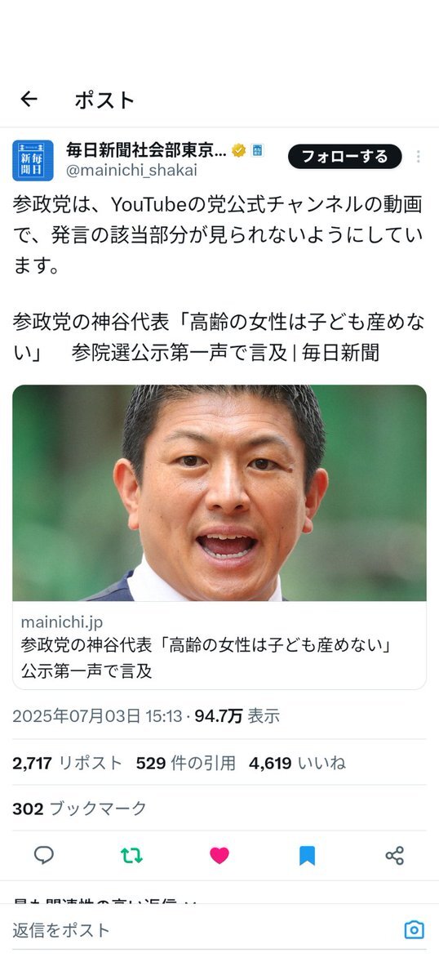Open the three-dot more options menu
Viewport: 439px width, 980px height.
click(x=419, y=157)
